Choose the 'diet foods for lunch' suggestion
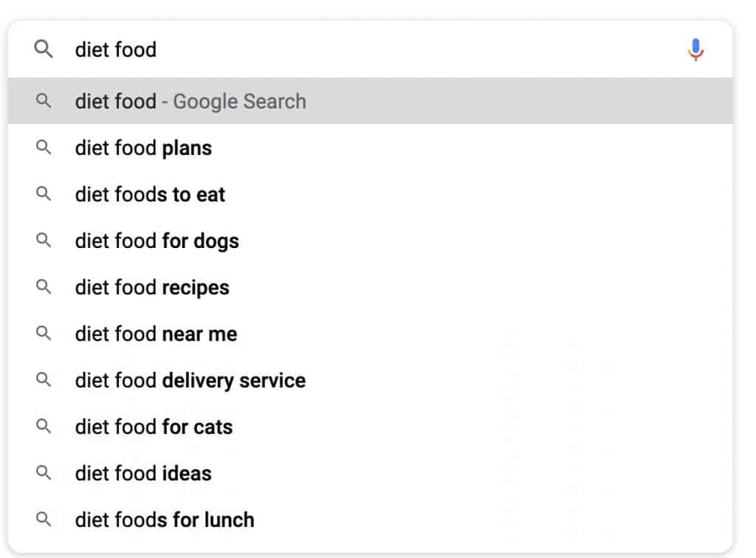Screen dimensions: 756x558 164,520
